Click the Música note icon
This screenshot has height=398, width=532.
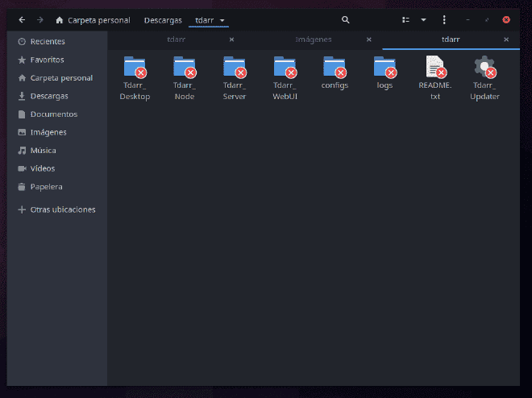22,150
